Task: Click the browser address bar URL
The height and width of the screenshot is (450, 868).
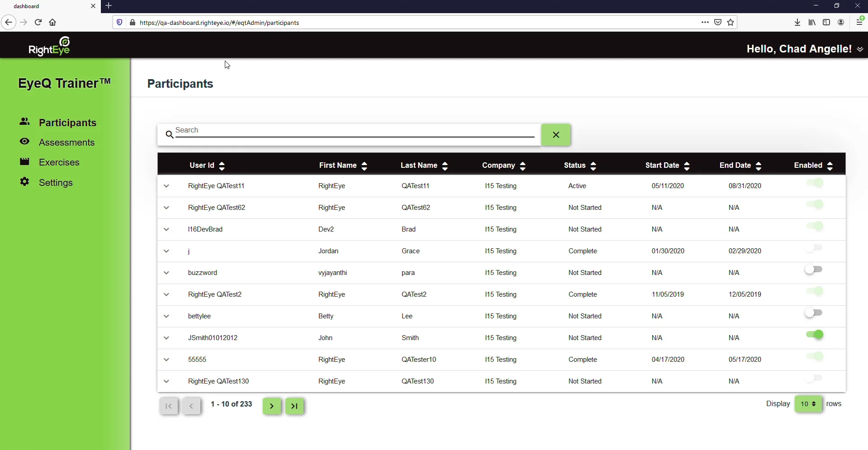Action: click(219, 23)
